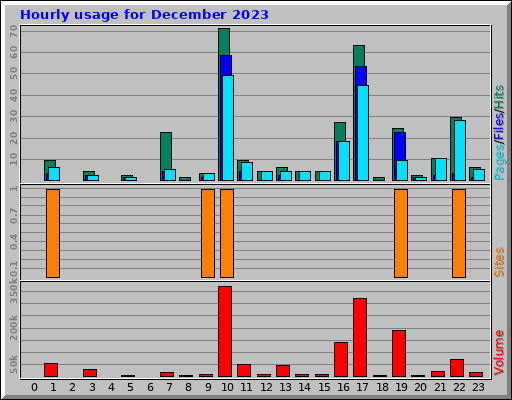This screenshot has width=512, height=400.
Task: Click the y-axis label "70"
Action: 14,31
